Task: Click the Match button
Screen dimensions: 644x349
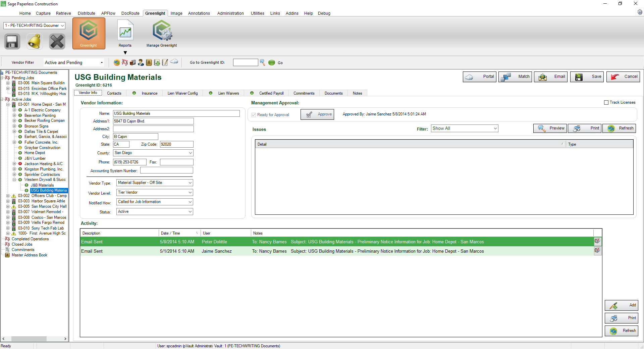Action: pyautogui.click(x=515, y=77)
